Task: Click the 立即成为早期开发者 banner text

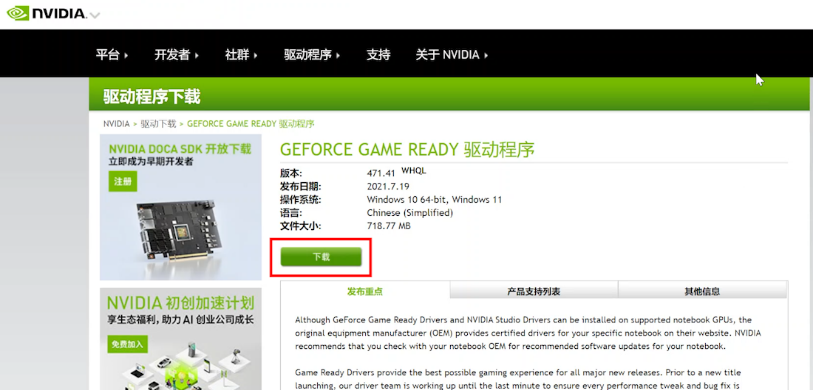Action: [x=151, y=162]
